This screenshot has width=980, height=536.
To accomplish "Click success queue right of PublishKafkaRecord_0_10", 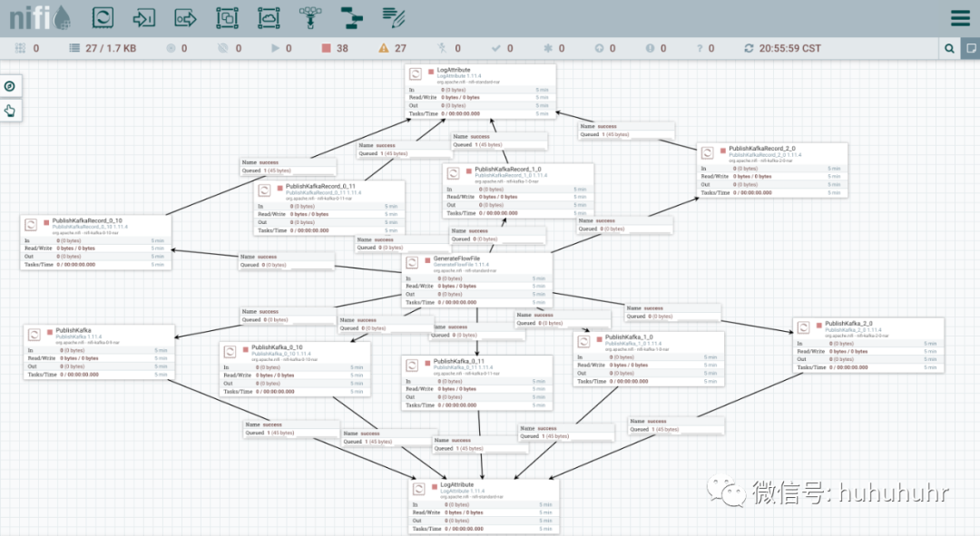I will coord(287,260).
